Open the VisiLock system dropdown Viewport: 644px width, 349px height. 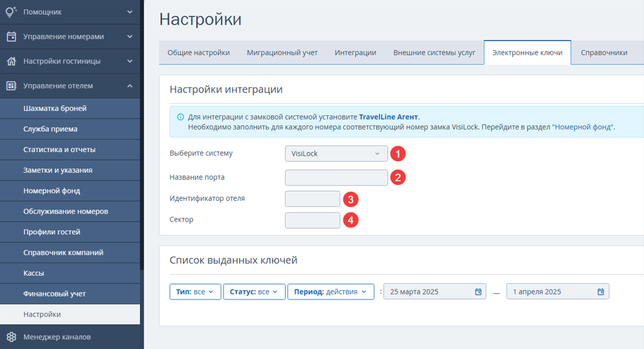336,153
